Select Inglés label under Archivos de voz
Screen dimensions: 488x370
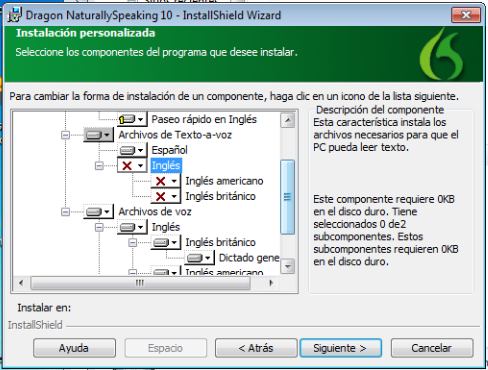(x=166, y=227)
